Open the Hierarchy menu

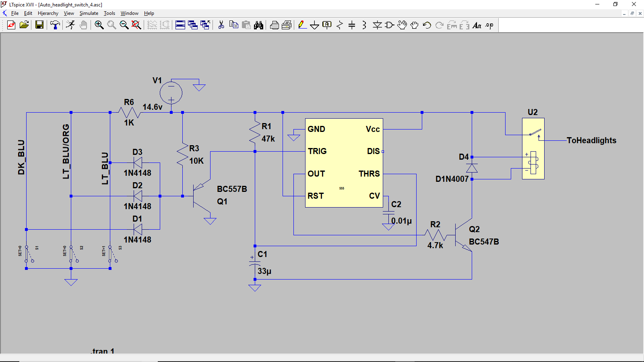click(48, 13)
